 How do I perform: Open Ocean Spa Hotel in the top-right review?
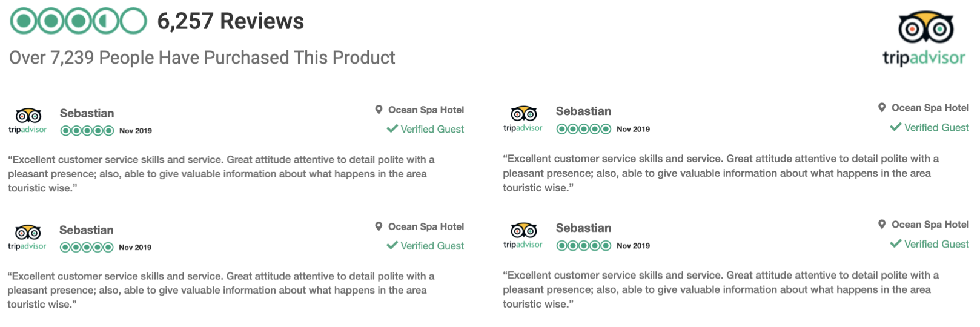930,108
